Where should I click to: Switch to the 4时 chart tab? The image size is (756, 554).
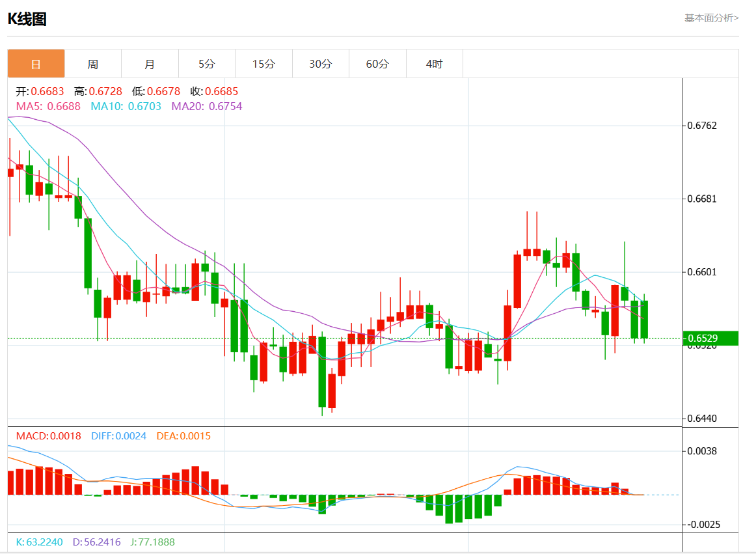coord(434,64)
